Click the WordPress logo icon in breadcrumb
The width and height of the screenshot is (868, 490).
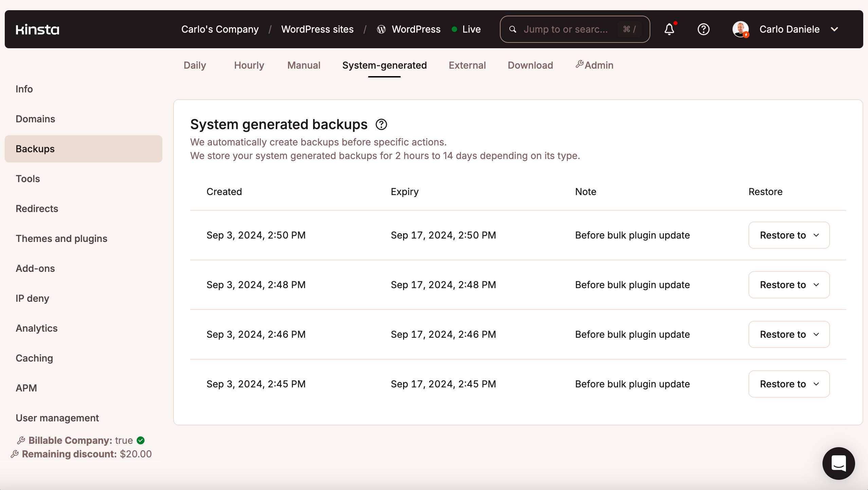coord(381,30)
